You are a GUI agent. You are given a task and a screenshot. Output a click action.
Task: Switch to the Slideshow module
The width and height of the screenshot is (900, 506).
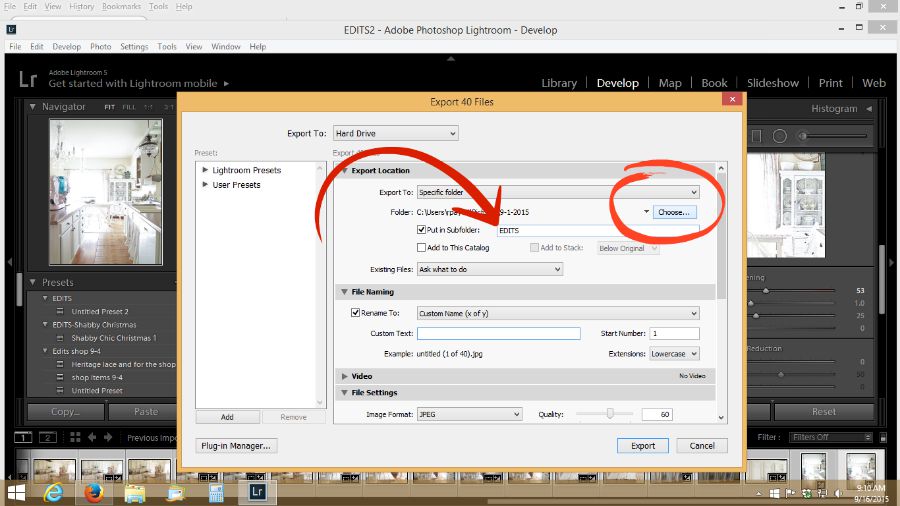pyautogui.click(x=773, y=83)
